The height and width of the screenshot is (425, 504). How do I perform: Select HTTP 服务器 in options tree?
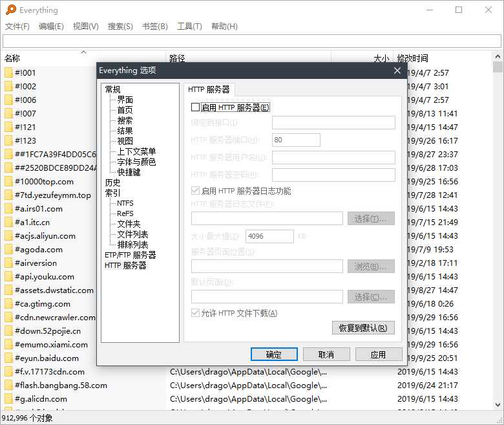click(x=125, y=265)
